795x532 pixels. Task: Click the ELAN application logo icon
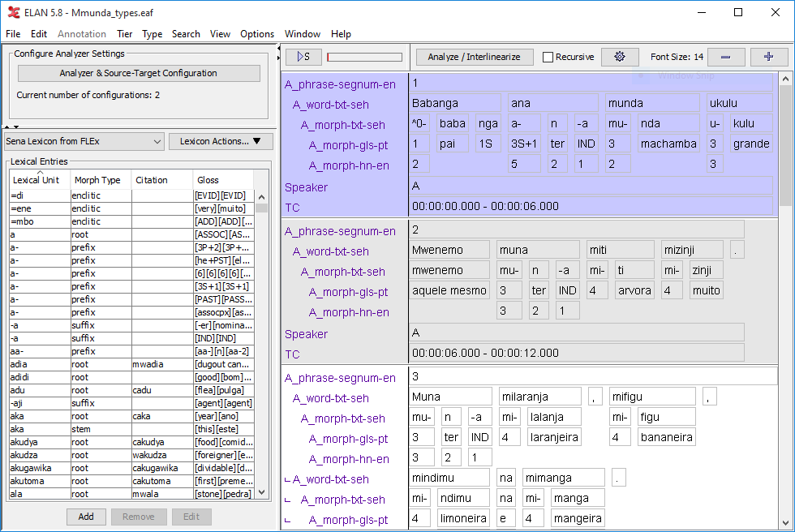click(13, 12)
